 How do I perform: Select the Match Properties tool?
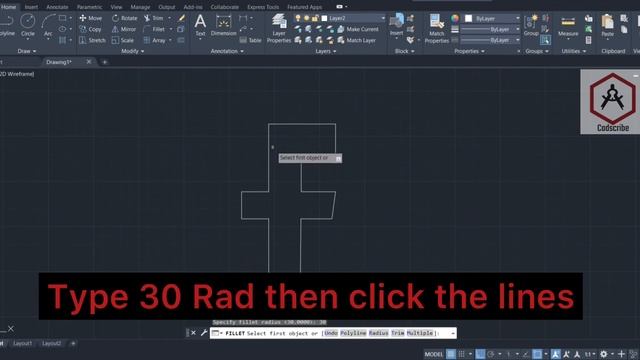[436, 29]
